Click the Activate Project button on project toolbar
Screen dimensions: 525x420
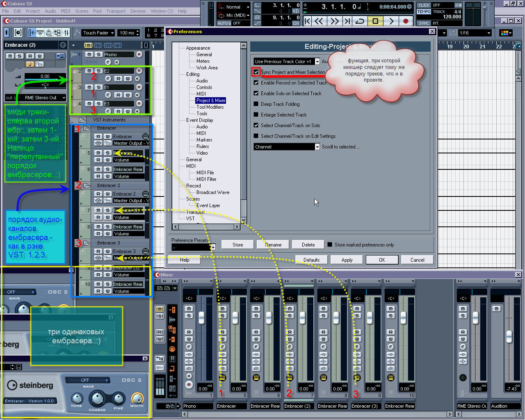(x=7, y=32)
